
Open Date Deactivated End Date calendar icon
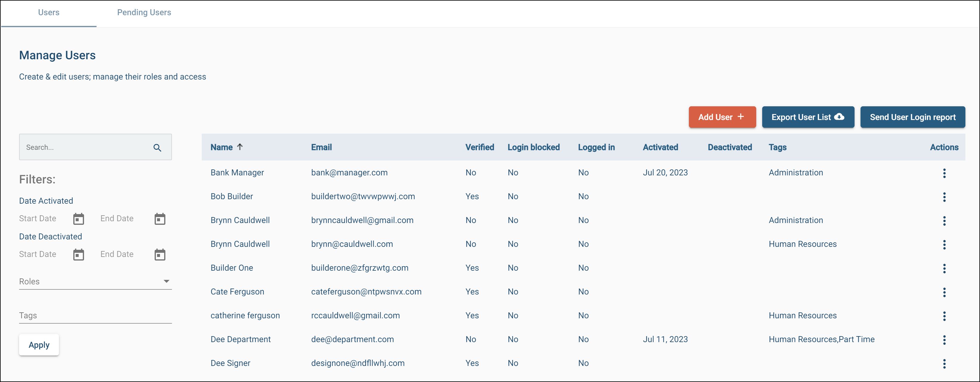point(160,255)
